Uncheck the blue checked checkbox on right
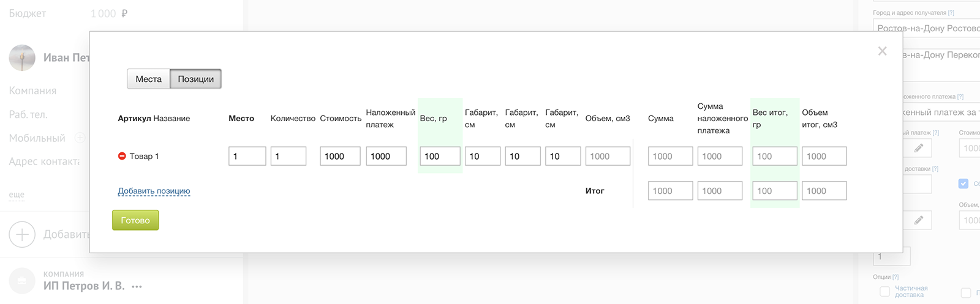Screen dimensions: 980x304 (x=963, y=184)
